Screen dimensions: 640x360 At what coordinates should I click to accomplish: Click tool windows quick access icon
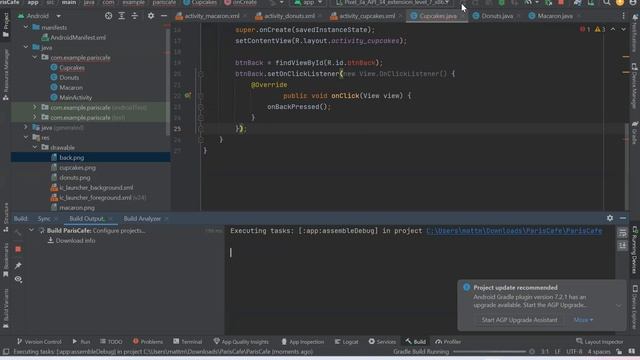(x=6, y=351)
